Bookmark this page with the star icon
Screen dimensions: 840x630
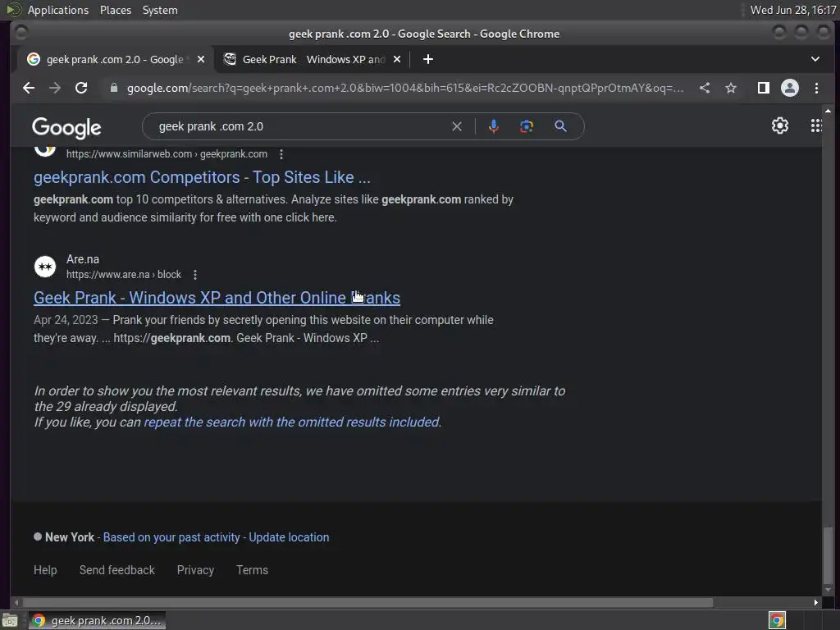pyautogui.click(x=731, y=88)
